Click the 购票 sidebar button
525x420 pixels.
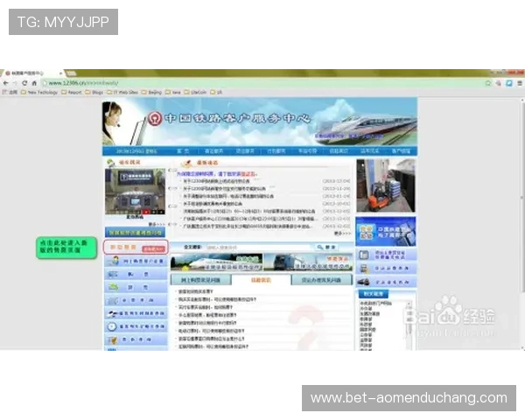(x=136, y=274)
